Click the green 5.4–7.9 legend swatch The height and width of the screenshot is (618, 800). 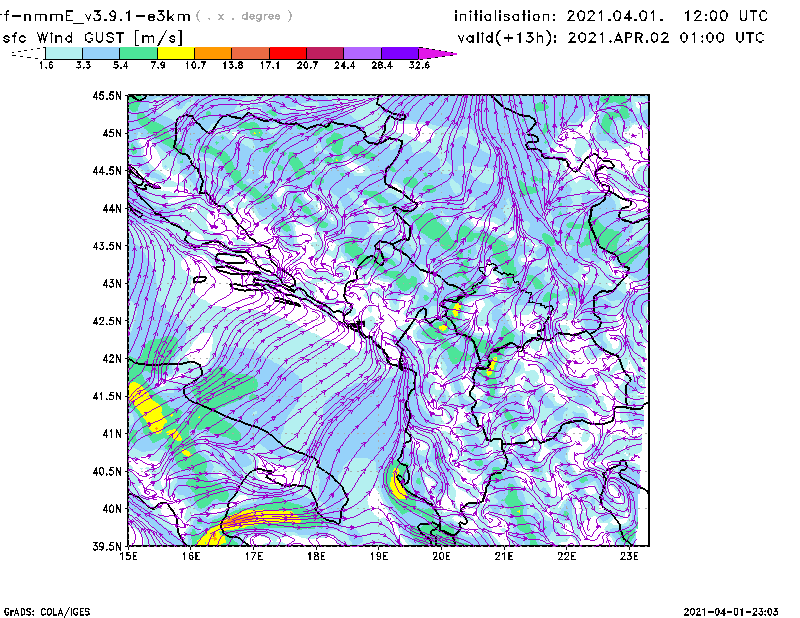pyautogui.click(x=138, y=53)
